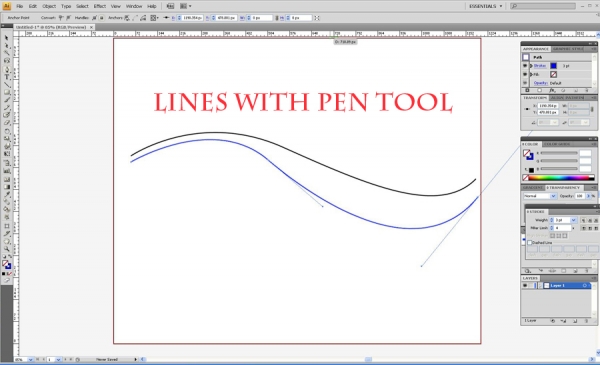The image size is (600, 365).
Task: Select the Gradient tool
Action: 7,187
